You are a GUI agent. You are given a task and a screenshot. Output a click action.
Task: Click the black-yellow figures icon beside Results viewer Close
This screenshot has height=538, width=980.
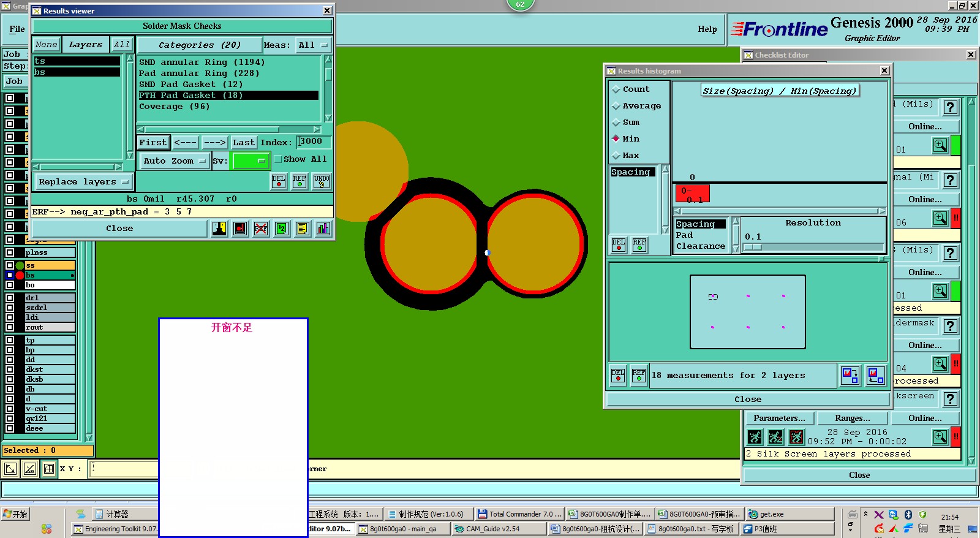point(219,229)
